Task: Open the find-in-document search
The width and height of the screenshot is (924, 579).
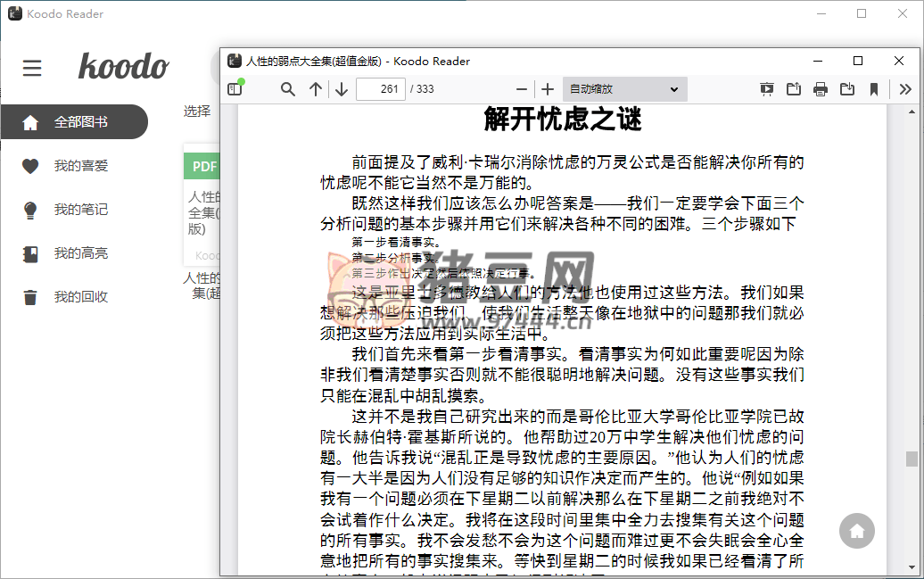Action: 288,89
